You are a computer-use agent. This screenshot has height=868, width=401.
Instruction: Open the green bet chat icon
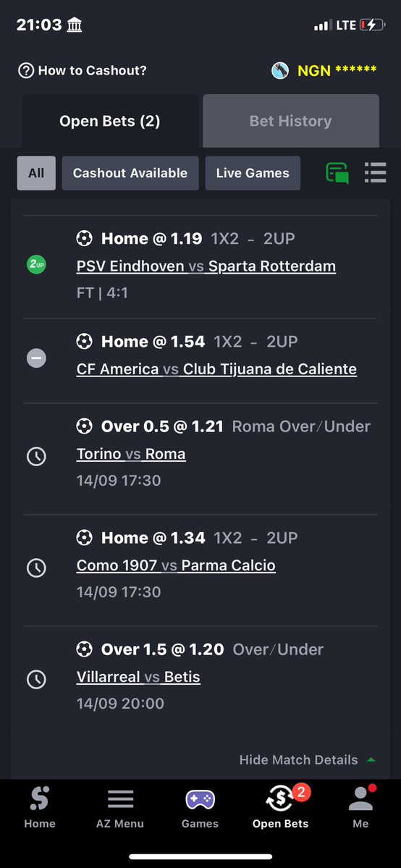[x=337, y=173]
